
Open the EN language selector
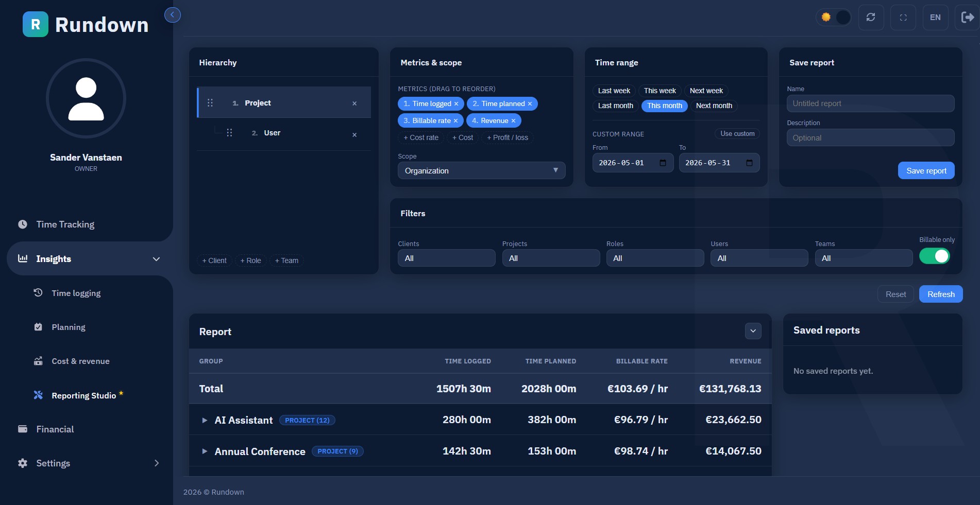tap(935, 18)
